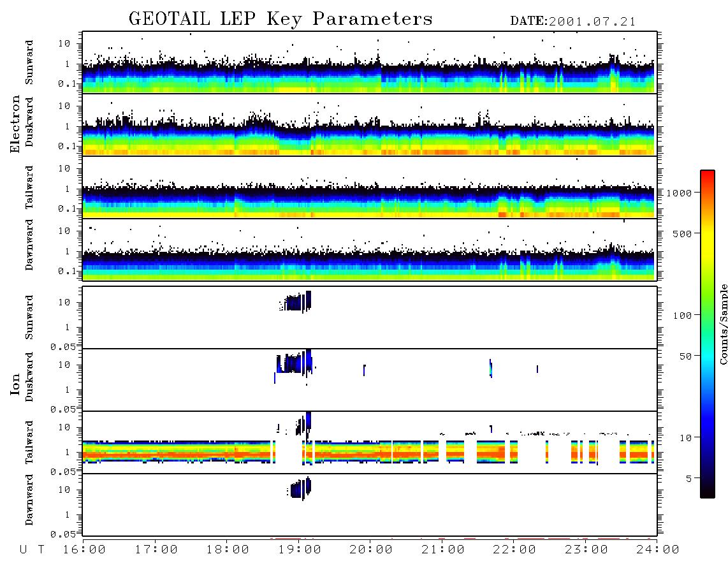Screen dimensions: 728x561
Task: Click the "17:00" time tick label
Action: [x=156, y=550]
